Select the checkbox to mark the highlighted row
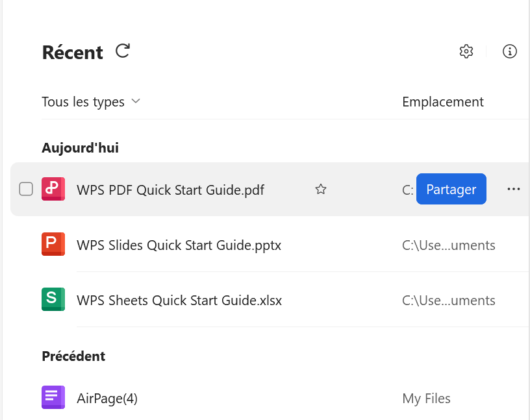The image size is (530, 420). (x=26, y=189)
